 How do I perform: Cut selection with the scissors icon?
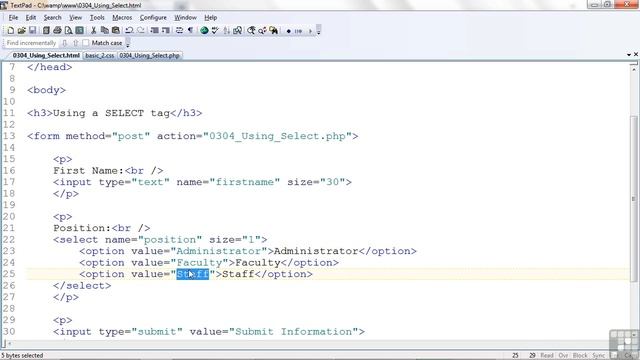[x=93, y=31]
